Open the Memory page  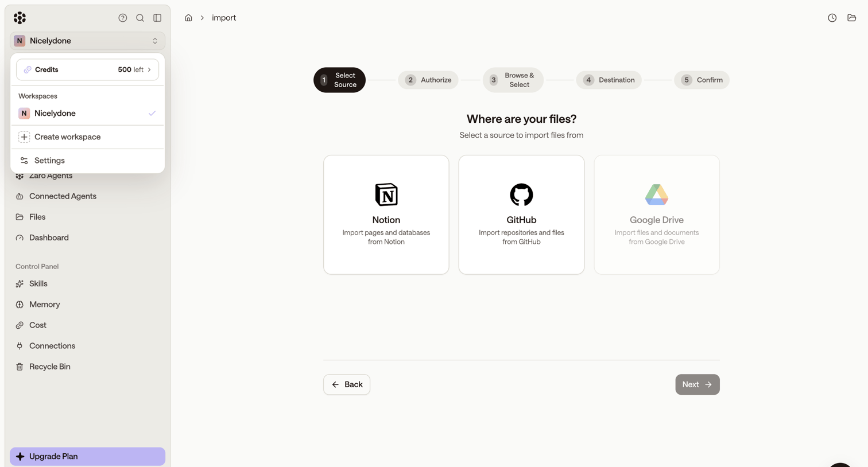[87, 305]
